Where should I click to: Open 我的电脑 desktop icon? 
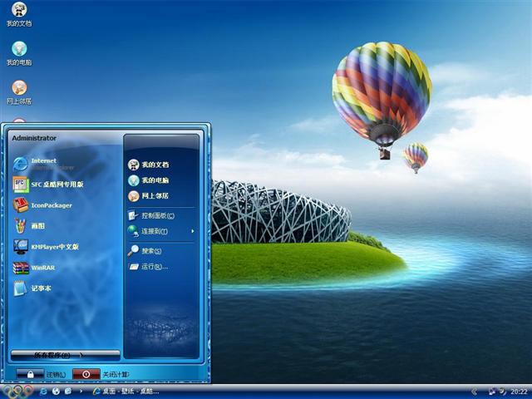(x=19, y=53)
